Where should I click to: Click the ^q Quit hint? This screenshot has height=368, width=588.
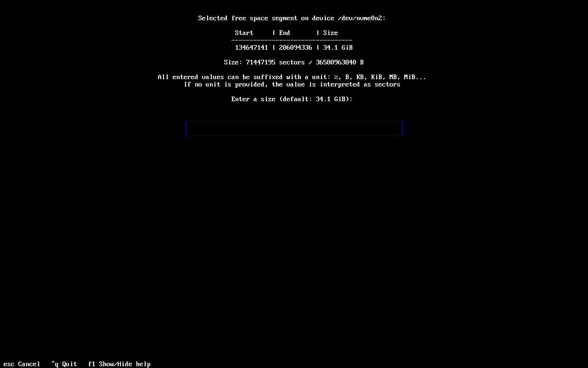point(64,364)
